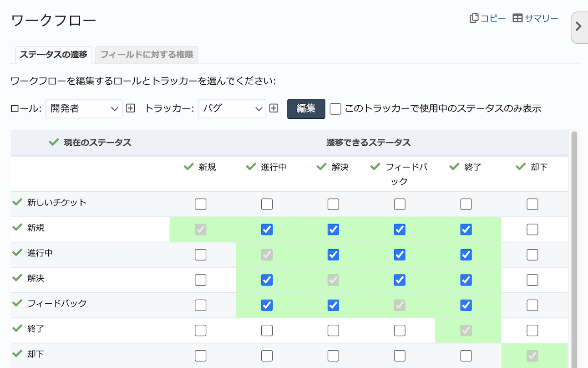Select the ステータスの遷移 tab
Viewport: 588px width, 368px height.
53,55
